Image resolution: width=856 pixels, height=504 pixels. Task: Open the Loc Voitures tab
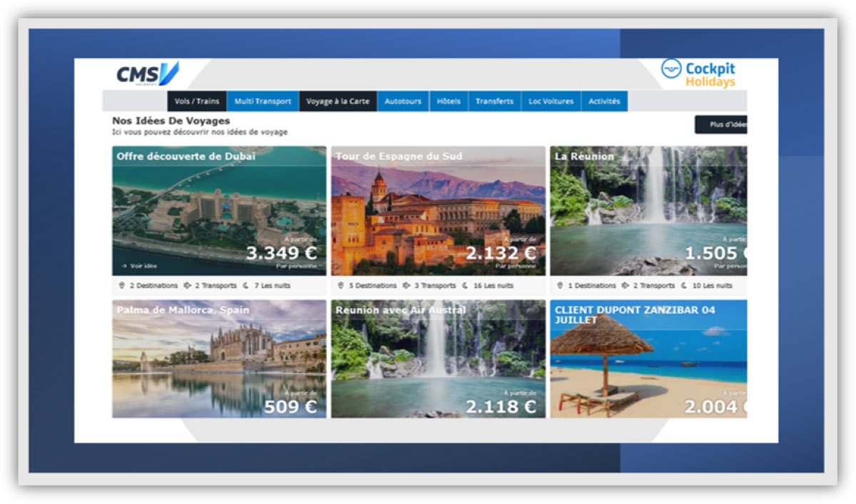[551, 101]
